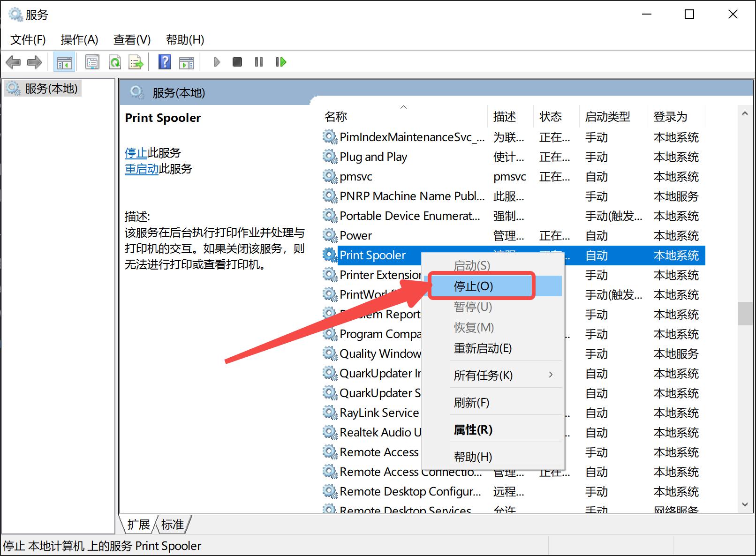Click the 重启动 link in the description pane

click(141, 169)
